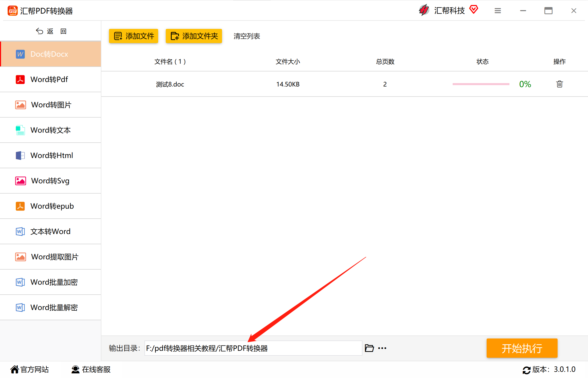Image resolution: width=588 pixels, height=378 pixels.
Task: Click the 添加文件夹 button
Action: [x=194, y=36]
